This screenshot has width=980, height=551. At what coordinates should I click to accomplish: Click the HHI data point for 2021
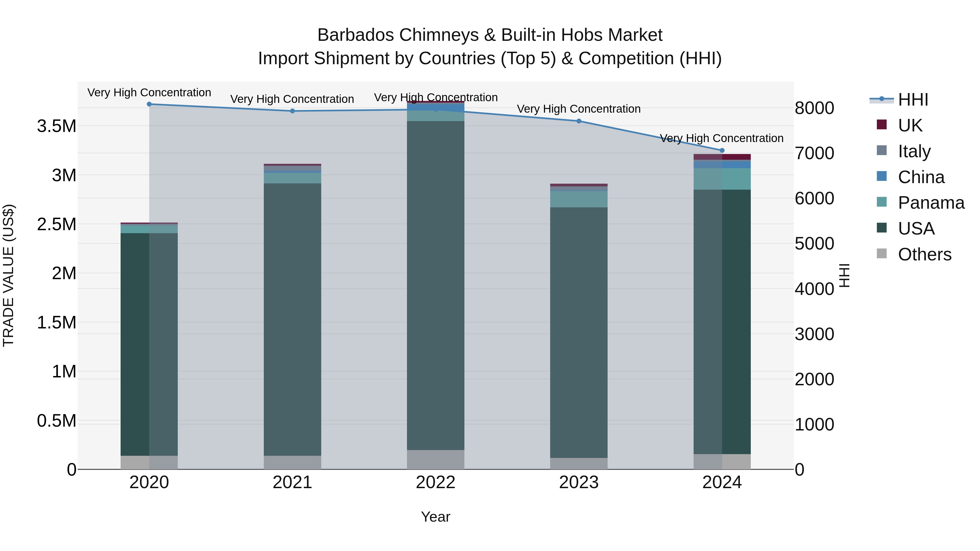pos(293,111)
